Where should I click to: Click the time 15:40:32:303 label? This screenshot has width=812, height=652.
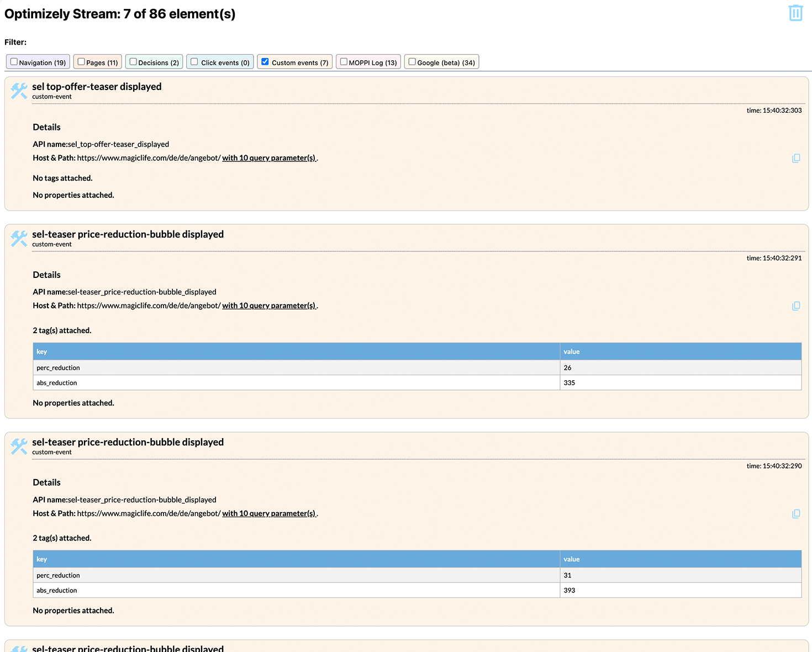click(774, 111)
